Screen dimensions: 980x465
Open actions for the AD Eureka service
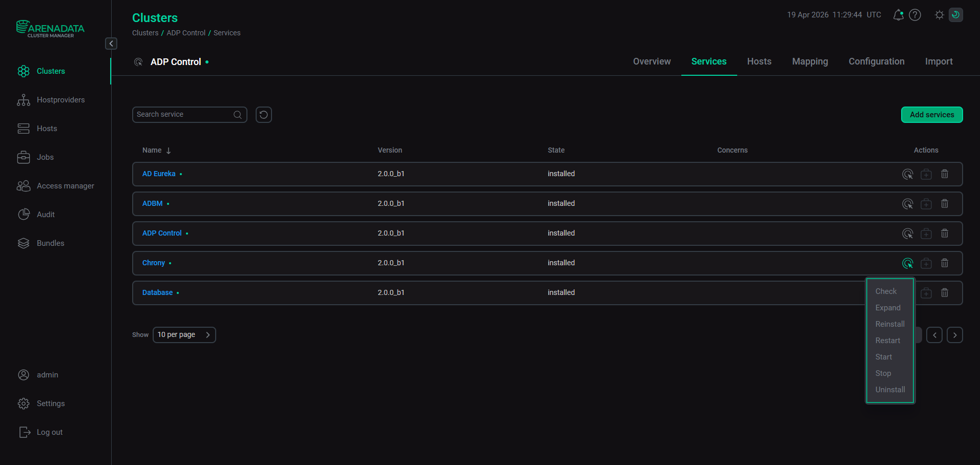point(908,174)
